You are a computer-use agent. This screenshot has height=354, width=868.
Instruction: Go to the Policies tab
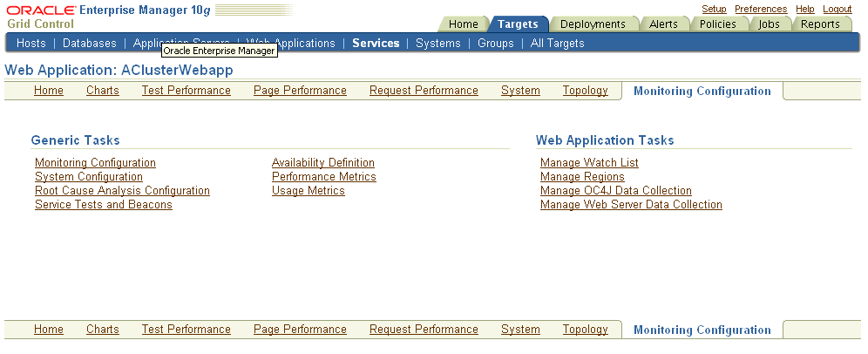(717, 24)
